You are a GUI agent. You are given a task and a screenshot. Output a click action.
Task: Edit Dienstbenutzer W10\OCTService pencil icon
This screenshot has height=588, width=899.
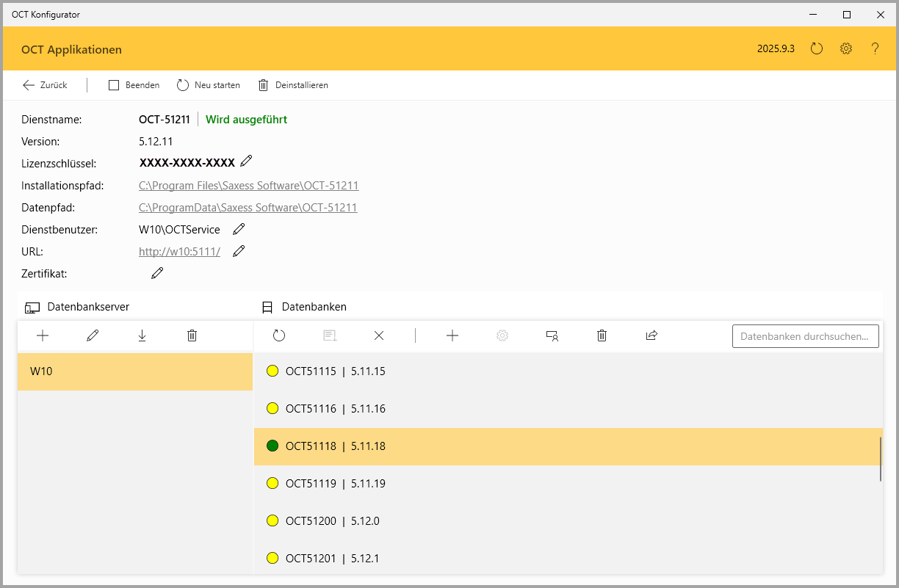click(x=239, y=230)
